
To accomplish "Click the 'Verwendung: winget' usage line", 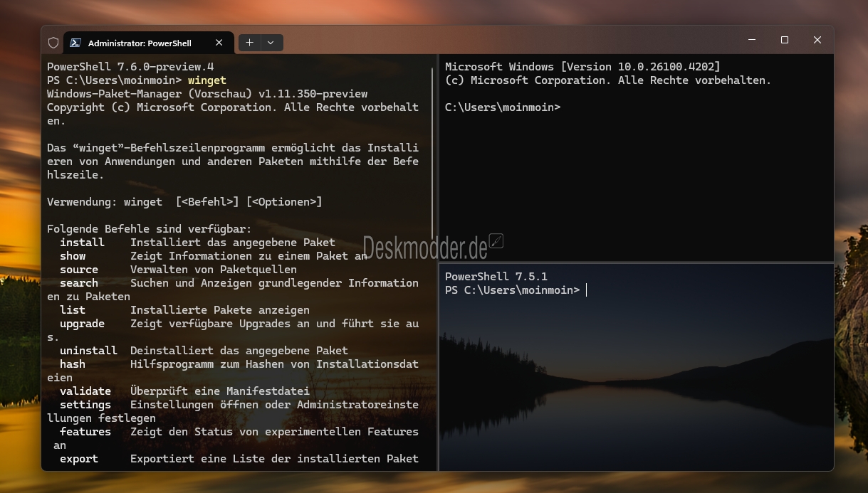I will click(184, 202).
